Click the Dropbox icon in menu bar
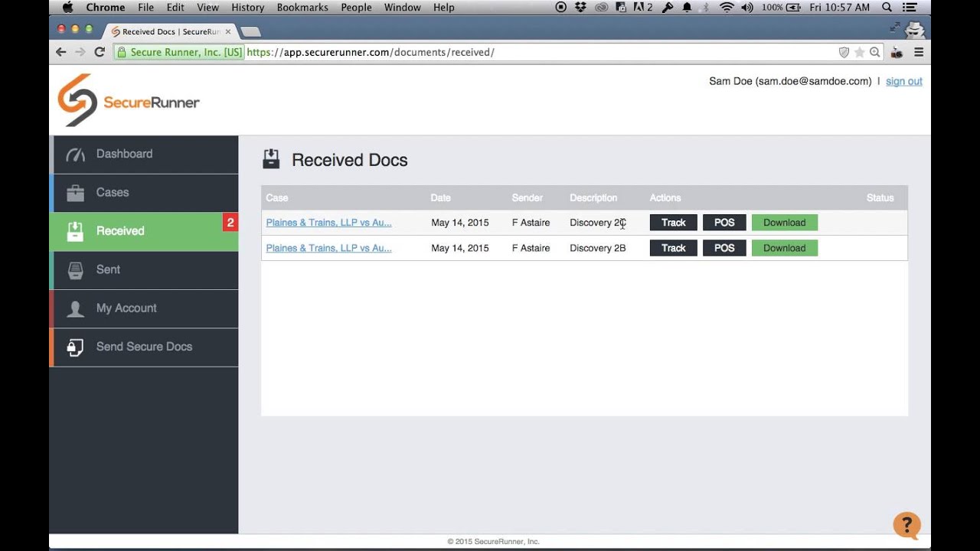 pyautogui.click(x=581, y=7)
